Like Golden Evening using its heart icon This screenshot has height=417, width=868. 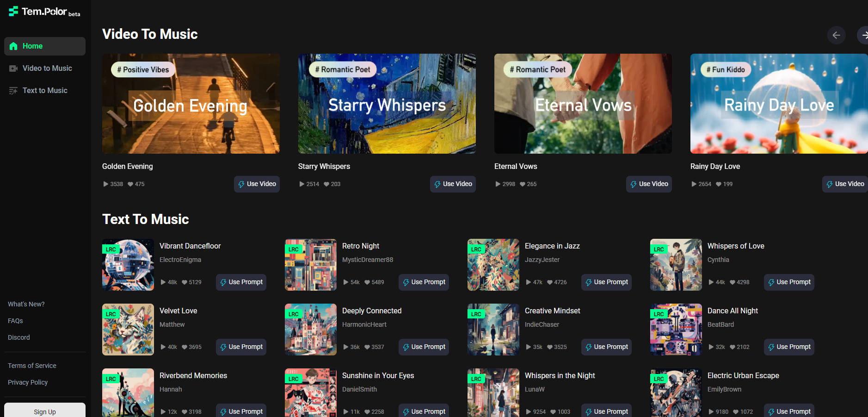[x=130, y=184]
